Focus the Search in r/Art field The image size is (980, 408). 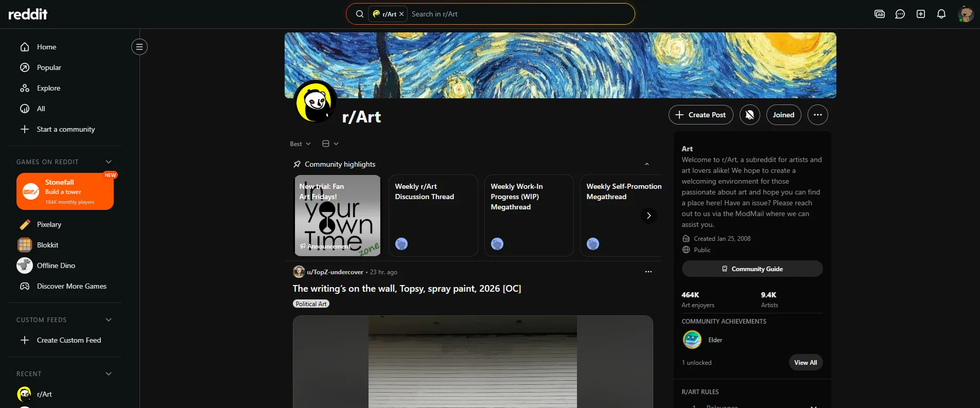[520, 14]
